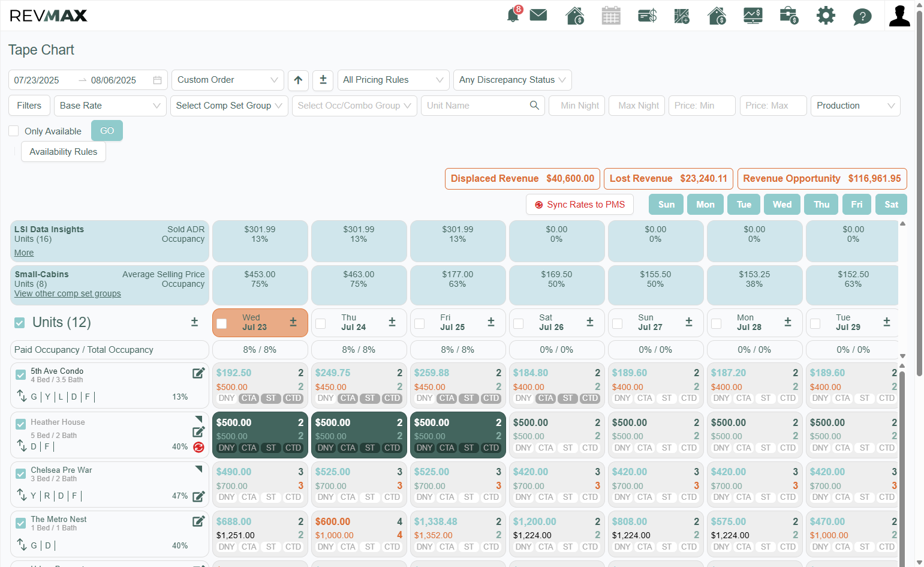Viewport: 924px width, 567px height.
Task: Select the Sun day-of-week button
Action: tap(666, 205)
